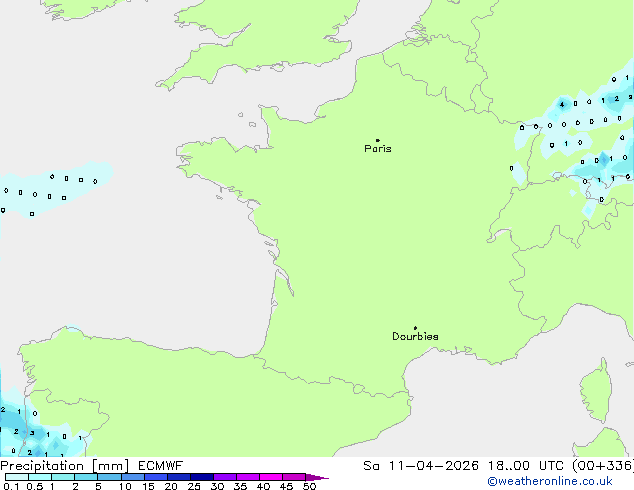The width and height of the screenshot is (634, 490).
Task: Click the '0.1' legend scale value
Action: click(11, 486)
